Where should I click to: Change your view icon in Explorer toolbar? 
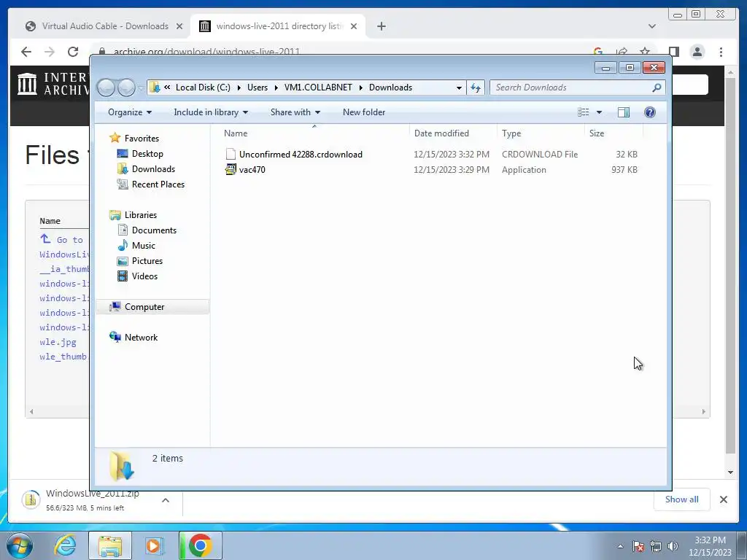(583, 112)
